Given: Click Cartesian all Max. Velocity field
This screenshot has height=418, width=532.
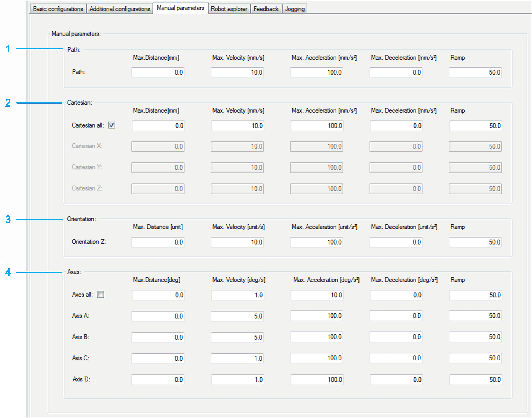Looking at the screenshot, I should [238, 126].
